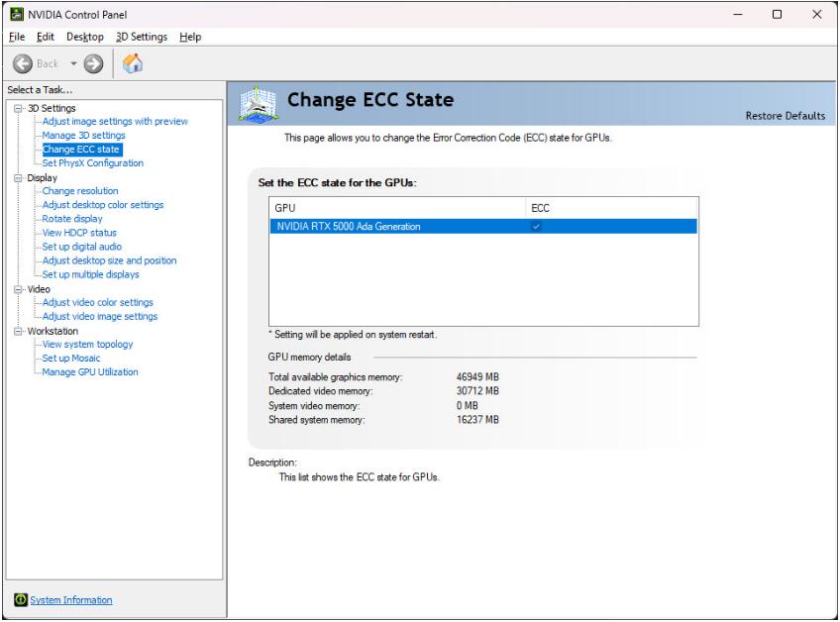
Task: Toggle ECC checkbox for RTX 5000 Ada
Action: tap(537, 226)
